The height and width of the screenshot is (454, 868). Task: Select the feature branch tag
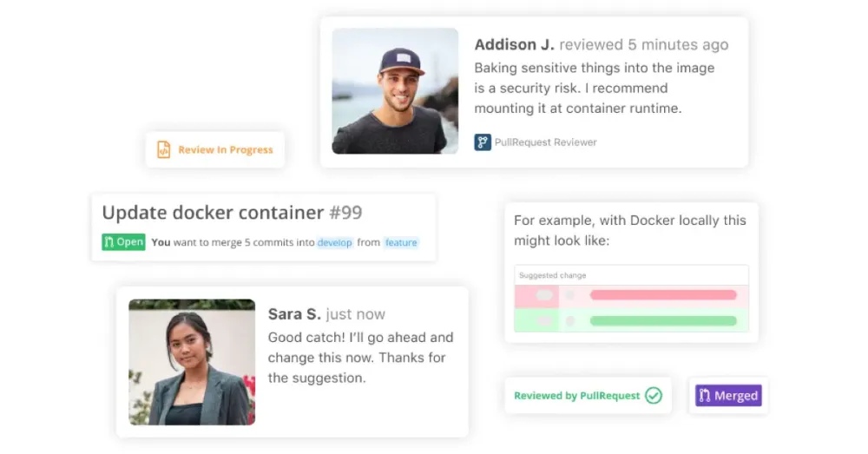(401, 243)
